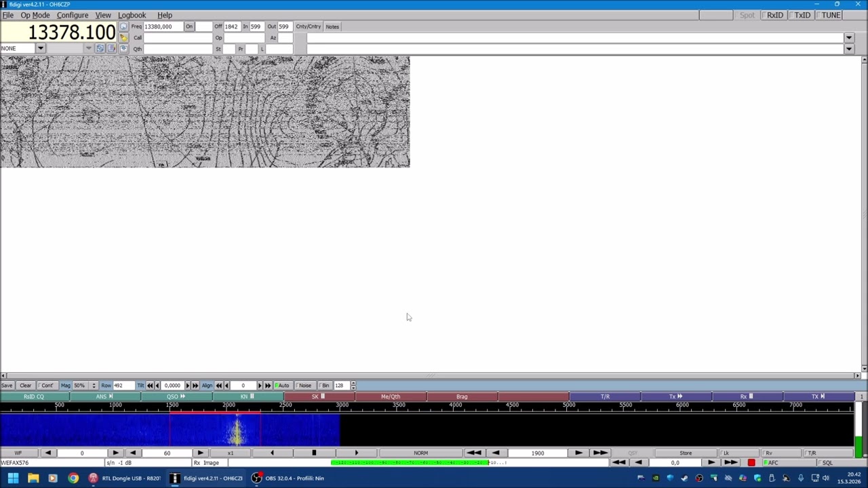Click the Store frequency button

coord(686,453)
